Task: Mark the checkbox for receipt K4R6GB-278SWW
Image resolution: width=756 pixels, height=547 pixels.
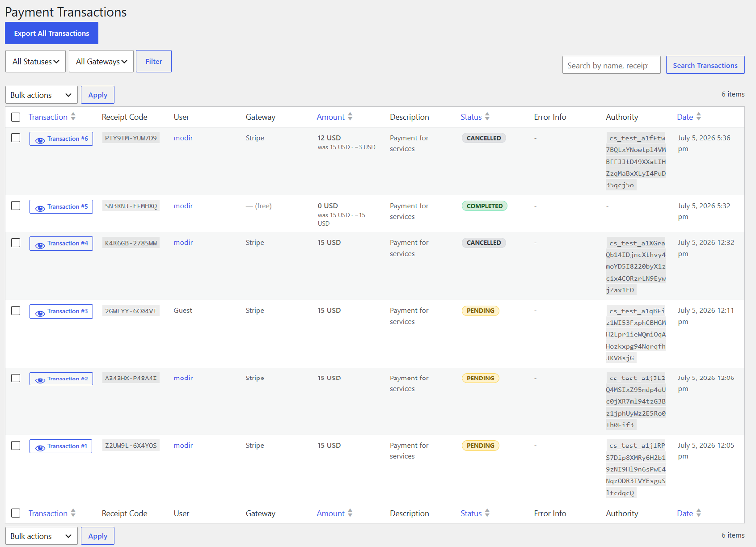Action: pos(16,243)
